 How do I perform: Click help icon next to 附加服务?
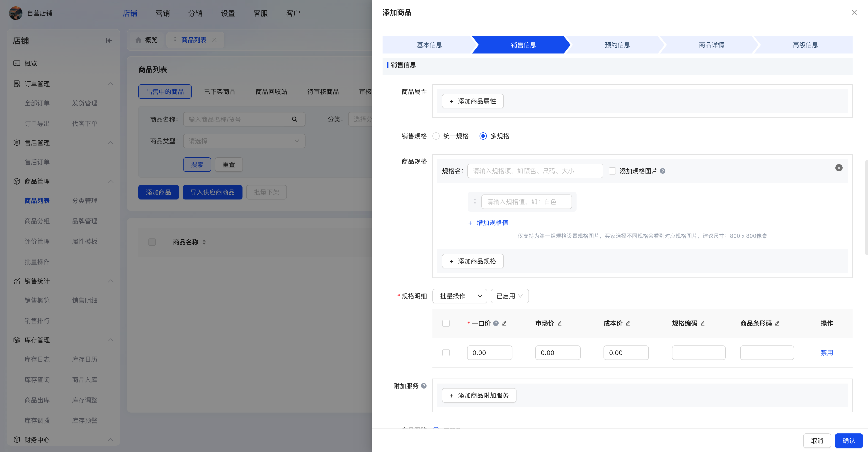424,386
